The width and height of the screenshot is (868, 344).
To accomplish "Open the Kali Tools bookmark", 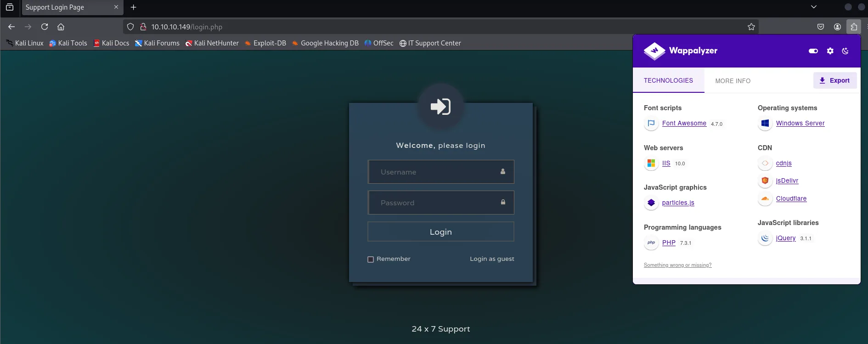I will (x=68, y=43).
